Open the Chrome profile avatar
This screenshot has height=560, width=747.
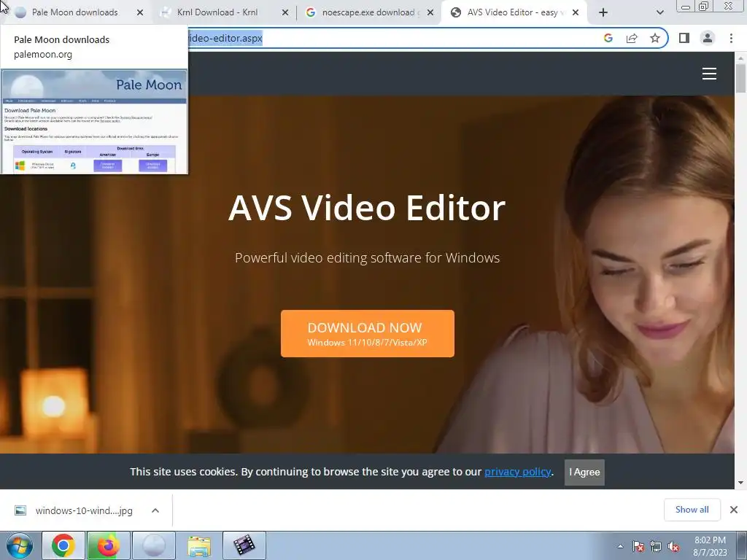(x=708, y=38)
